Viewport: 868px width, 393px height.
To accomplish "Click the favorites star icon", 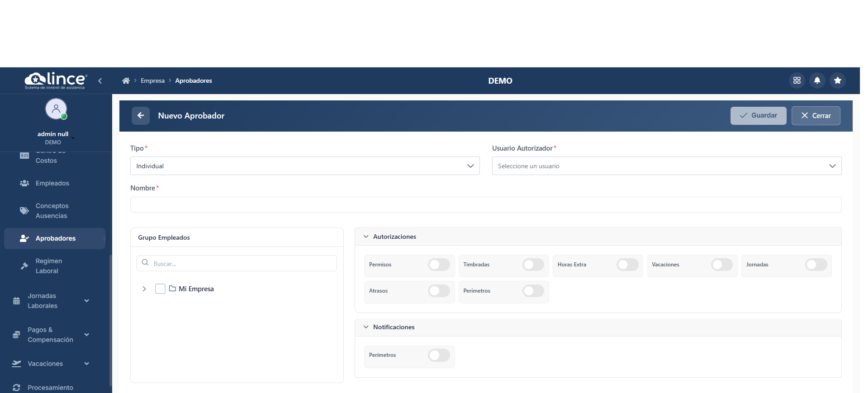I will [837, 80].
